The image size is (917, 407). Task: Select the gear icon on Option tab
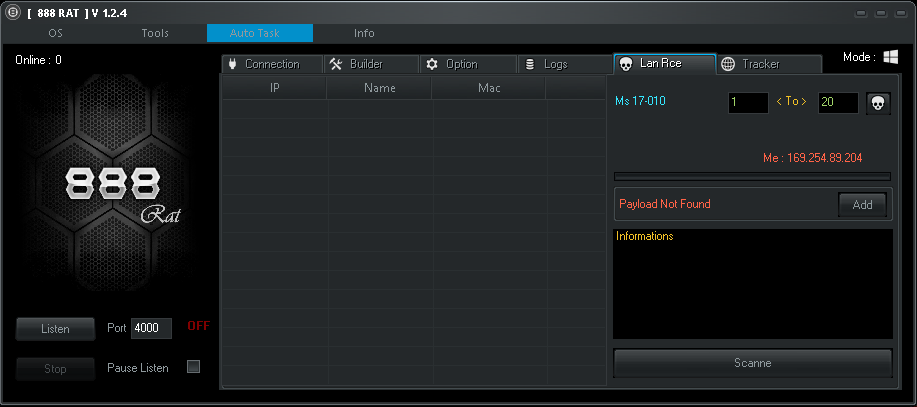click(x=432, y=64)
